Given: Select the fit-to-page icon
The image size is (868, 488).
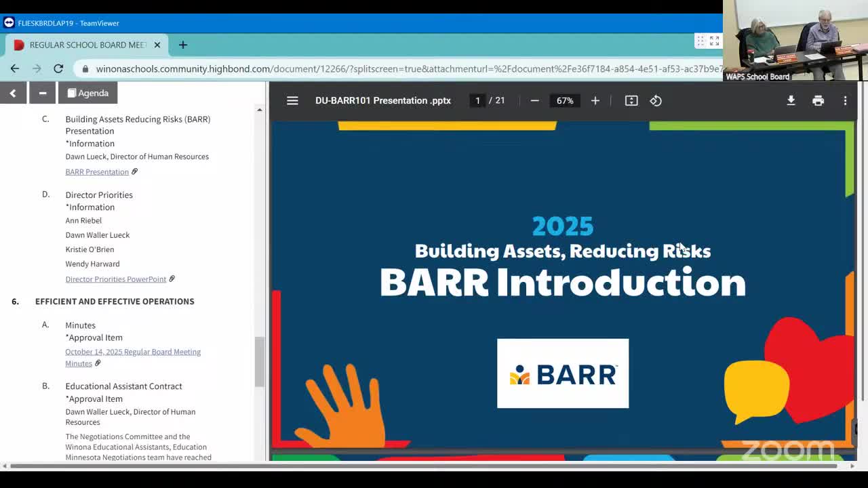Looking at the screenshot, I should (x=631, y=100).
